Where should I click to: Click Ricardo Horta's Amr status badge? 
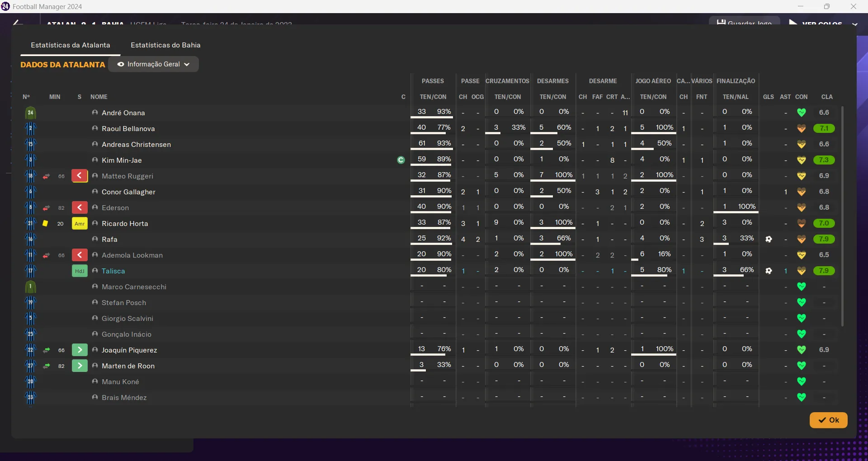click(80, 223)
